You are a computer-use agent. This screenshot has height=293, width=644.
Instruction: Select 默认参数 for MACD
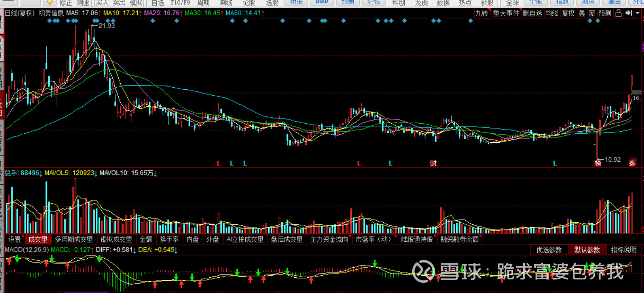click(x=588, y=250)
